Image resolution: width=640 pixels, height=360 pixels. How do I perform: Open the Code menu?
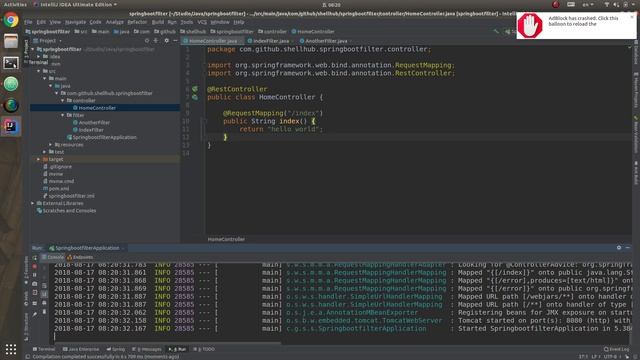pos(95,22)
